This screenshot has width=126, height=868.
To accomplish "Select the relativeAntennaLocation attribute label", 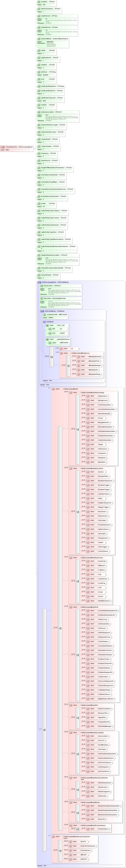I will tap(54, 255).
